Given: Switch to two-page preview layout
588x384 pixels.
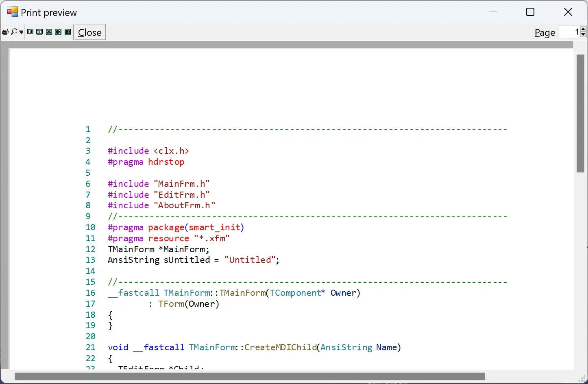Looking at the screenshot, I should click(x=39, y=32).
